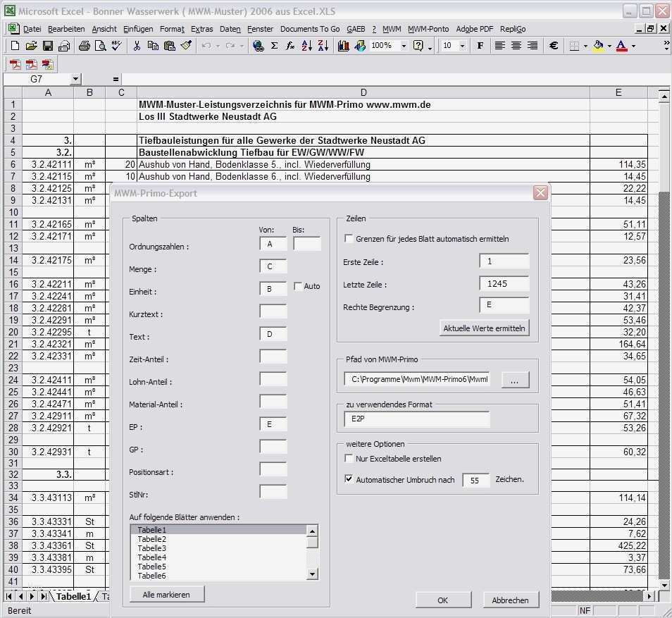Image resolution: width=672 pixels, height=618 pixels.
Task: Click the sheet list scrollbar down arrow
Action: [313, 574]
